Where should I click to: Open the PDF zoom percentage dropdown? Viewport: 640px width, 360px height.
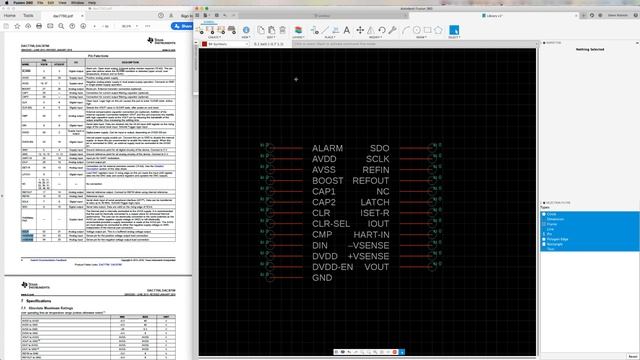(x=130, y=26)
